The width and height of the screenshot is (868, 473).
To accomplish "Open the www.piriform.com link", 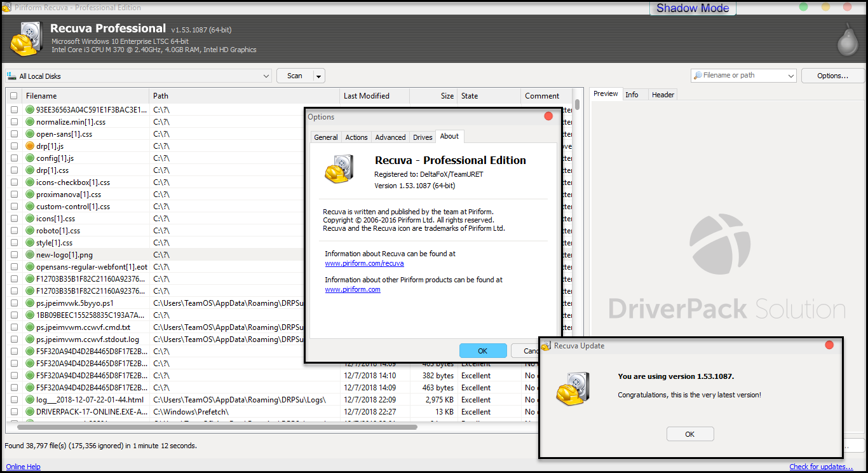I will 353,289.
